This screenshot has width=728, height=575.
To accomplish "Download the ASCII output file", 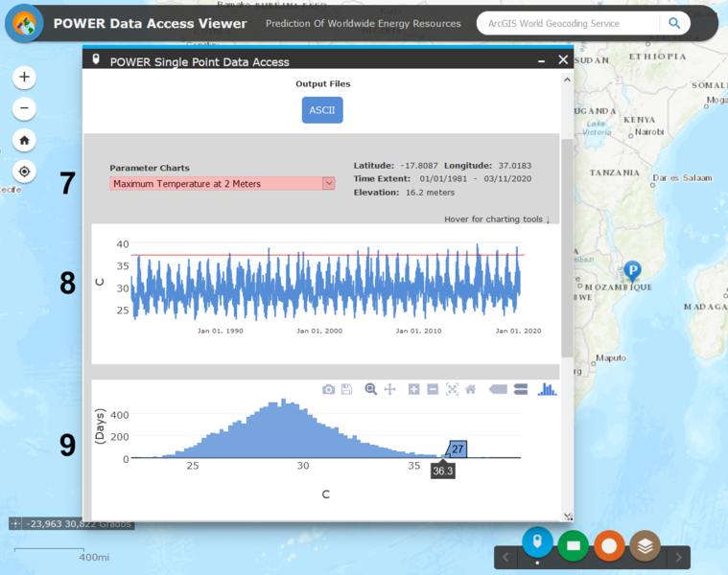I will (x=322, y=110).
